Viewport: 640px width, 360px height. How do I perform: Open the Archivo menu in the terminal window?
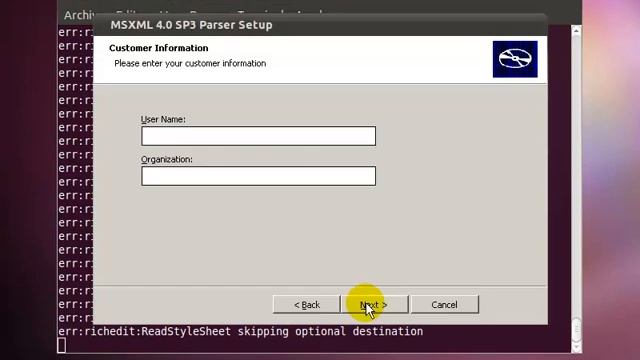(x=79, y=15)
